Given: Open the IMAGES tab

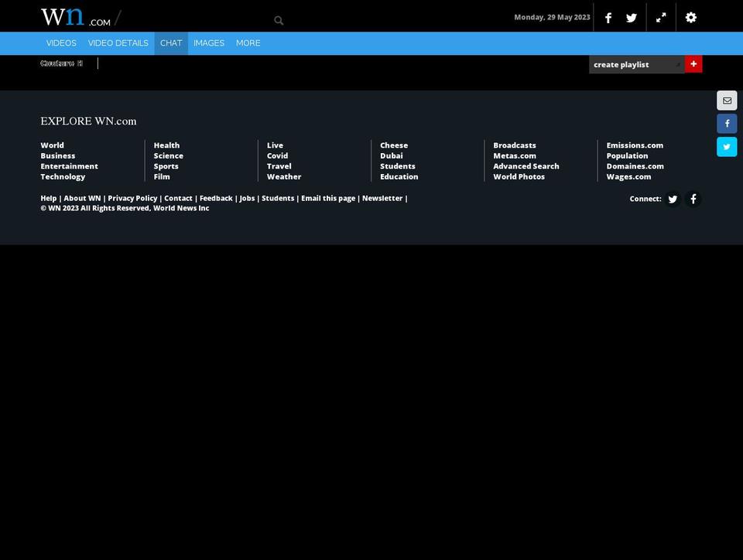Looking at the screenshot, I should click(208, 43).
